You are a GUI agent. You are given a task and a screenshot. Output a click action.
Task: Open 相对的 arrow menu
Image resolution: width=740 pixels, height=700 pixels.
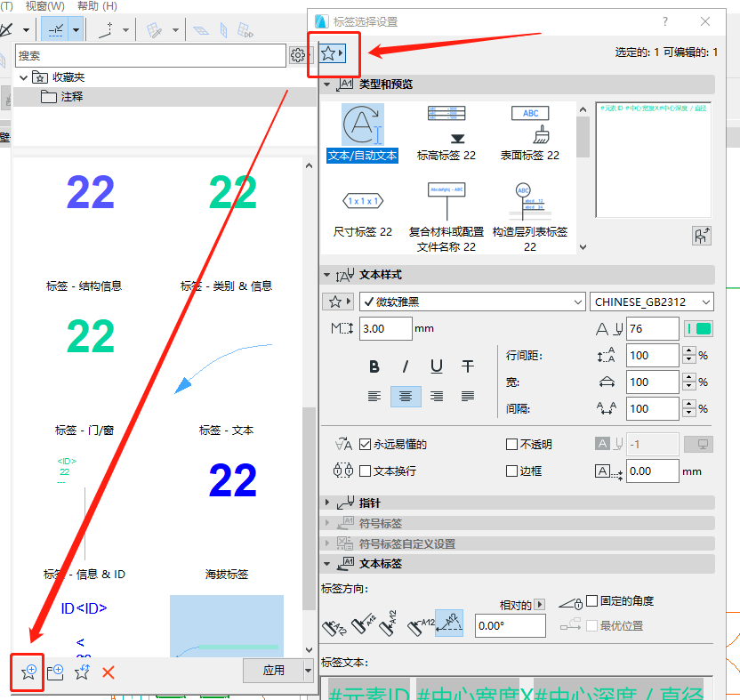coord(541,605)
